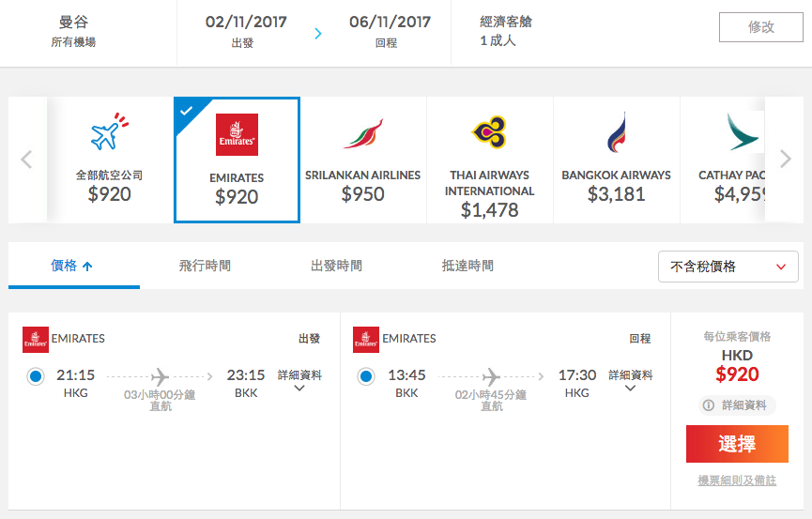812x519 pixels.
Task: Sort by arrival time tab
Action: coord(467,266)
